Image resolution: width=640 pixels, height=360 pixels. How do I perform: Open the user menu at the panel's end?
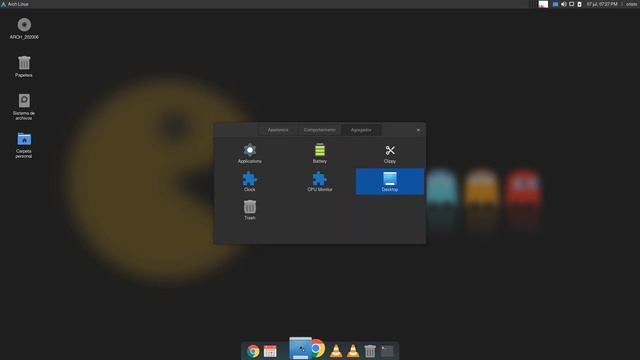point(631,4)
